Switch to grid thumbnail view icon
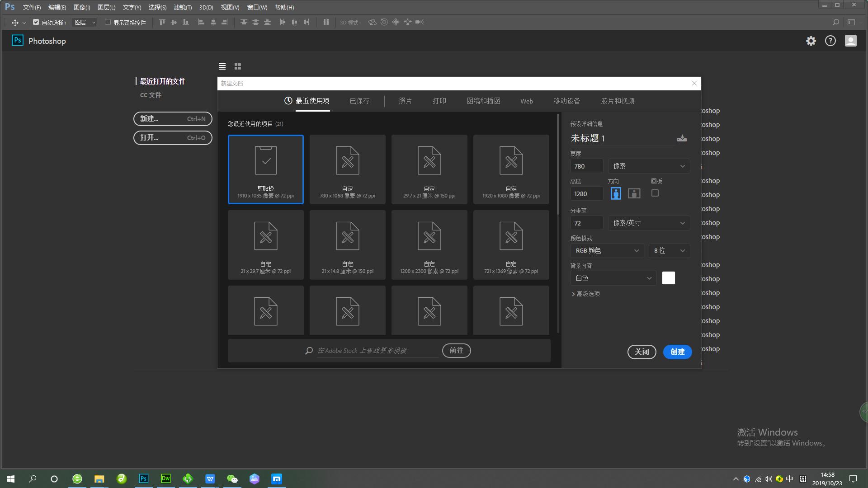Screen dimensions: 868x488 tap(238, 66)
